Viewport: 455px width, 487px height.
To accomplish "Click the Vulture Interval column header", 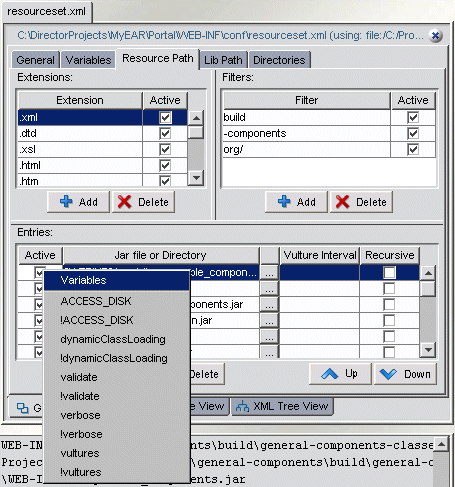I will [320, 255].
